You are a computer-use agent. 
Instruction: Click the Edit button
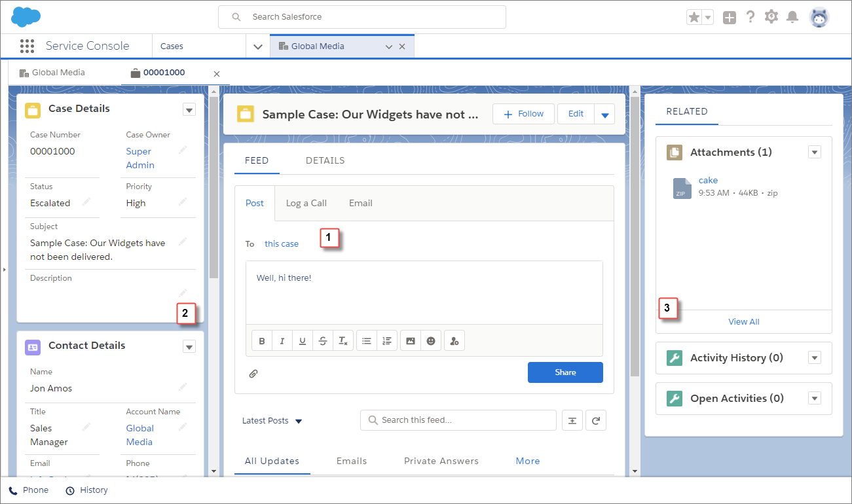pyautogui.click(x=576, y=114)
